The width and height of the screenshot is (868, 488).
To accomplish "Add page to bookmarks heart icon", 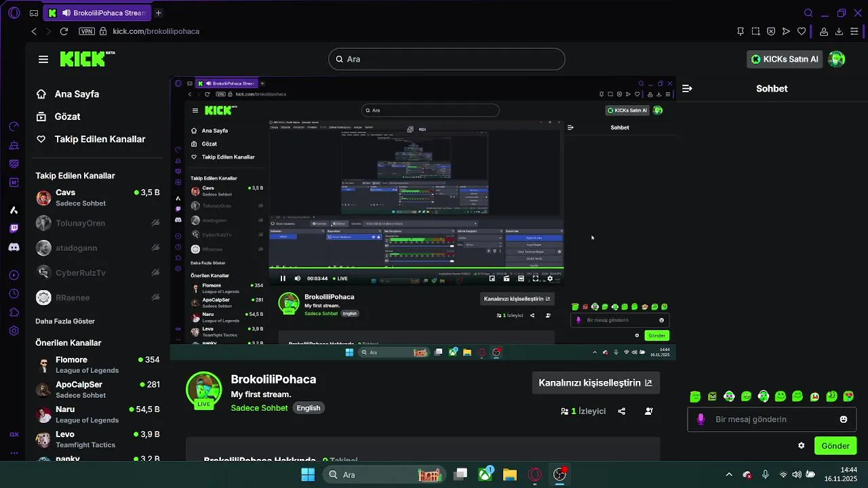I will pyautogui.click(x=802, y=31).
